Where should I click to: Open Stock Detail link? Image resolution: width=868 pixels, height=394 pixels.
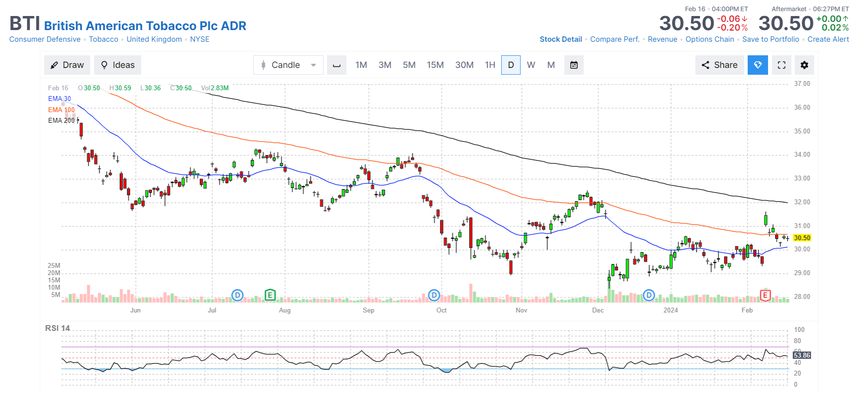pyautogui.click(x=561, y=39)
